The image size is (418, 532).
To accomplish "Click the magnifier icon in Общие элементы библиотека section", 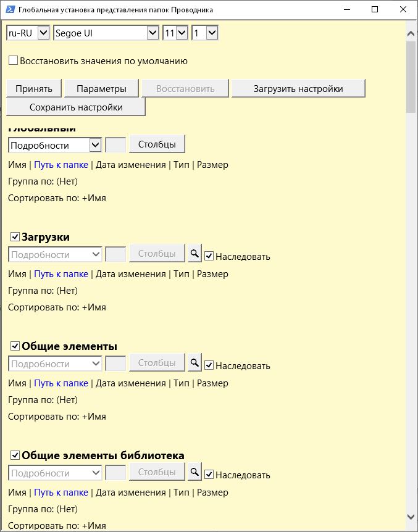I will 194,472.
